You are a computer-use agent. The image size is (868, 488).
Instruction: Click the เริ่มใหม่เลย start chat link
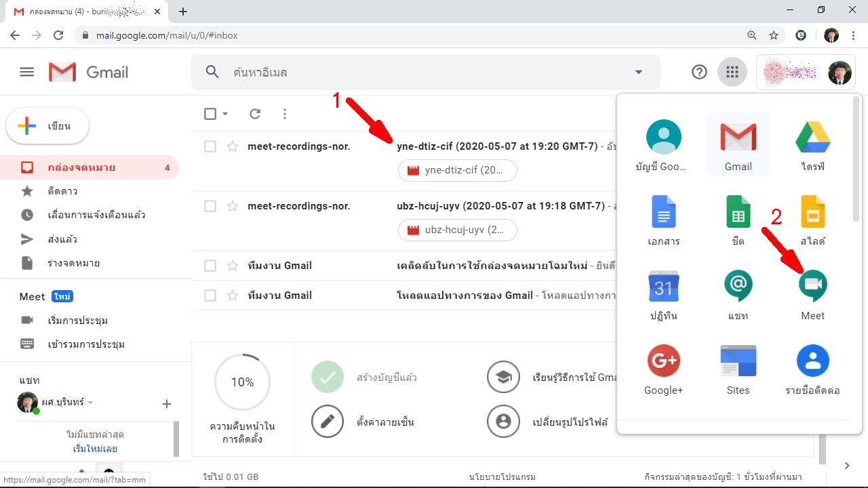pos(95,449)
